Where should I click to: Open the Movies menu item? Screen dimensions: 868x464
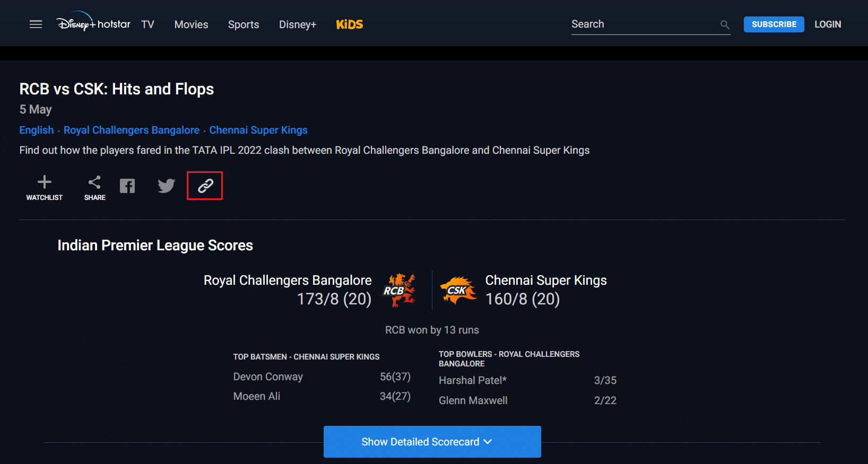click(x=192, y=24)
